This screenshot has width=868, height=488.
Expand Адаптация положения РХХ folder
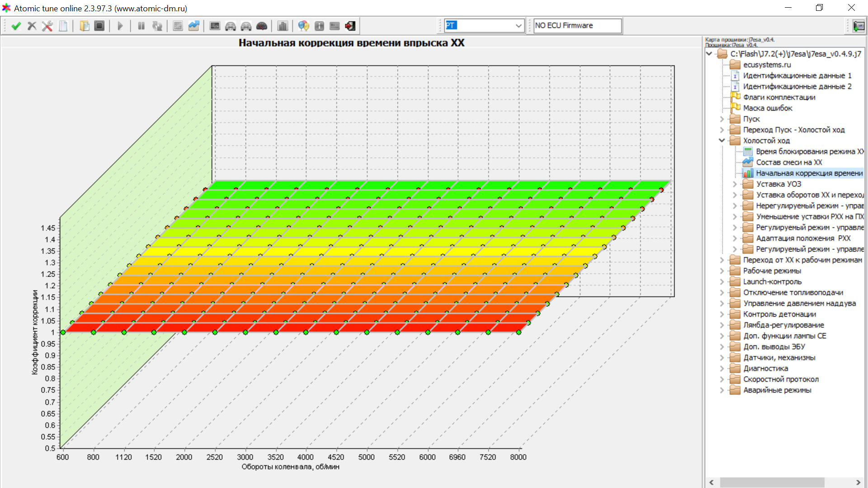735,238
